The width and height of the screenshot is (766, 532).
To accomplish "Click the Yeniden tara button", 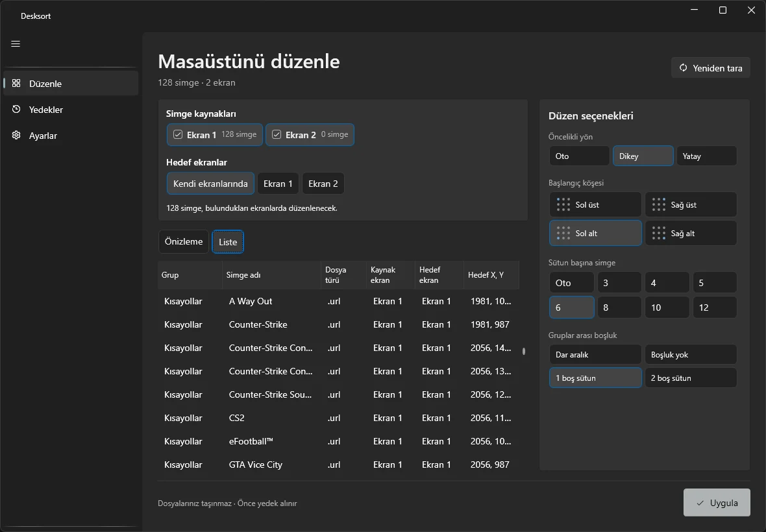I will pos(711,68).
